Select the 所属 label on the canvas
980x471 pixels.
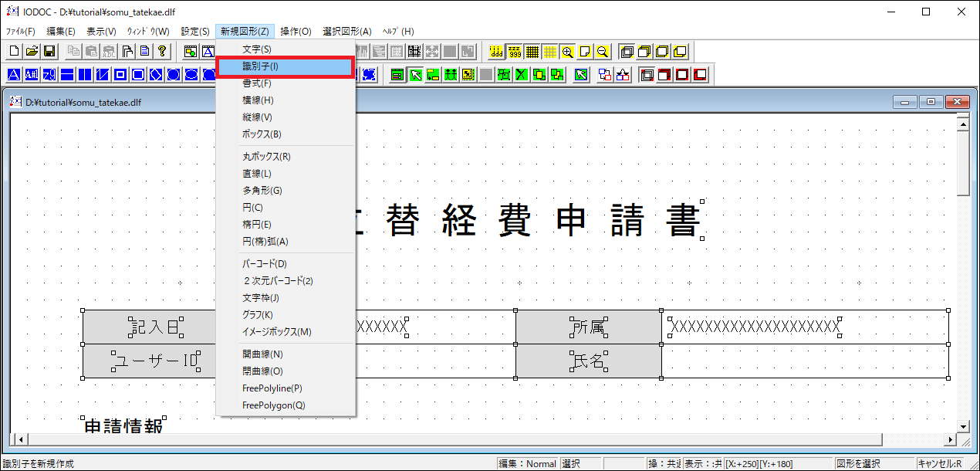(x=588, y=327)
